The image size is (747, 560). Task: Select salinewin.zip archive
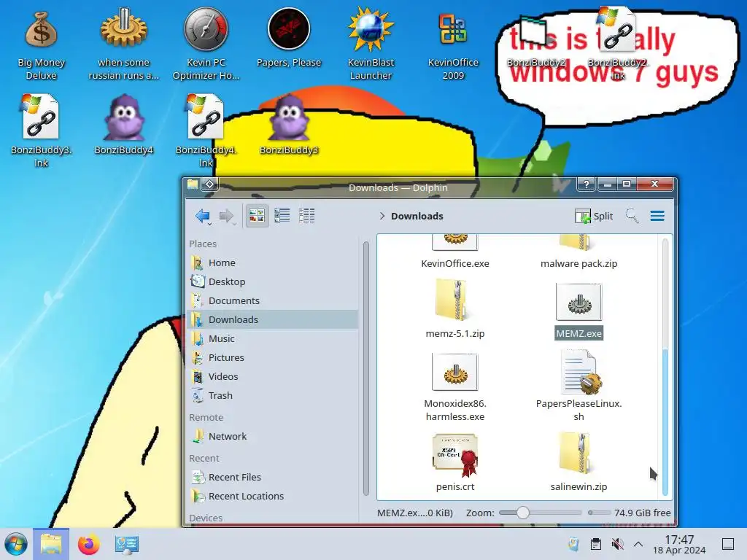point(578,462)
